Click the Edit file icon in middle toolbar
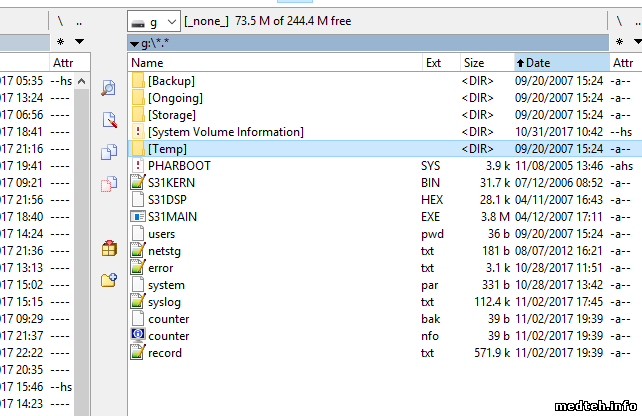 (109, 120)
